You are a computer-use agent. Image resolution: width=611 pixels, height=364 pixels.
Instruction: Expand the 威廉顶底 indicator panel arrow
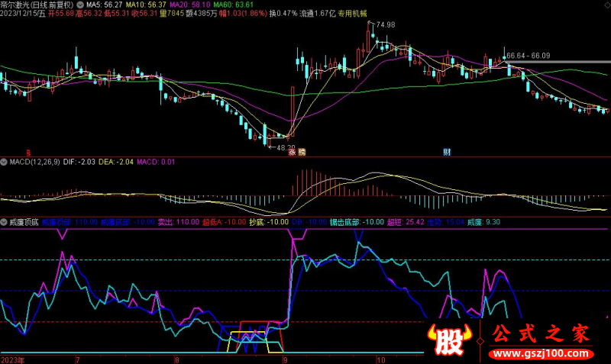4,222
